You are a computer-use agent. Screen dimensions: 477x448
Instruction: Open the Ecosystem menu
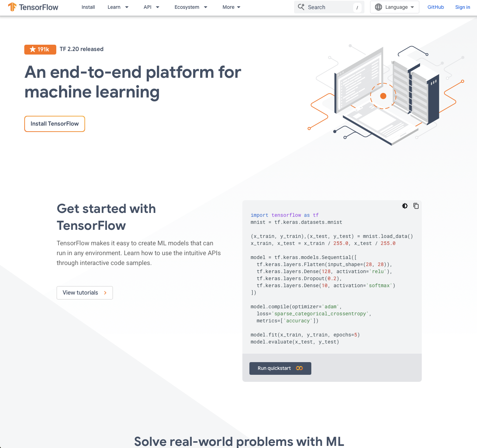(x=187, y=7)
